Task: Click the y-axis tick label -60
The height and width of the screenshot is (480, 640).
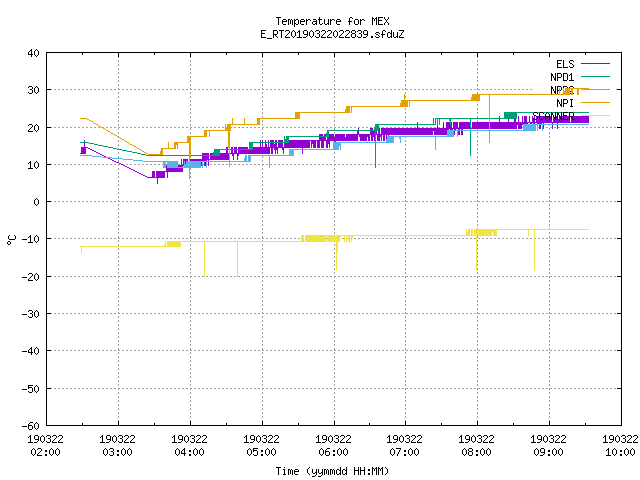Action: click(31, 426)
